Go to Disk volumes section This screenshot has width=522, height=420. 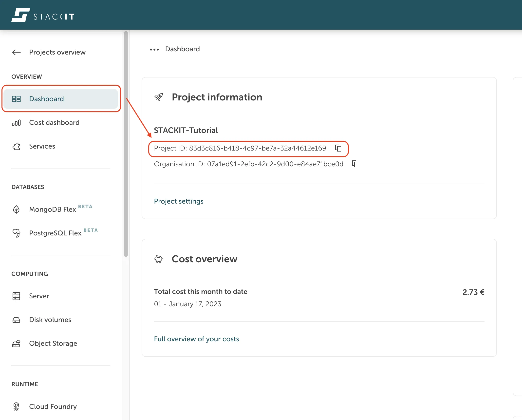(50, 320)
